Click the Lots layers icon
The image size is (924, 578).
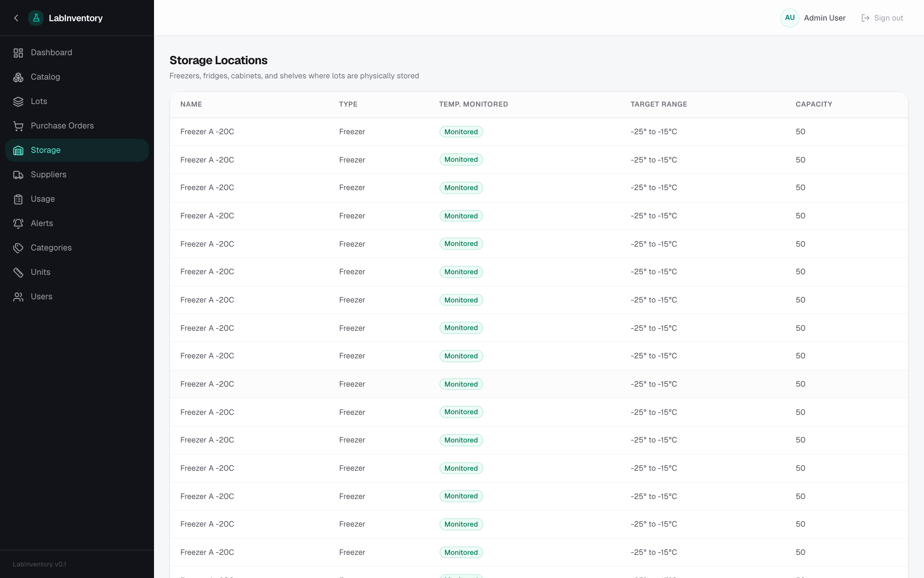[x=18, y=101]
